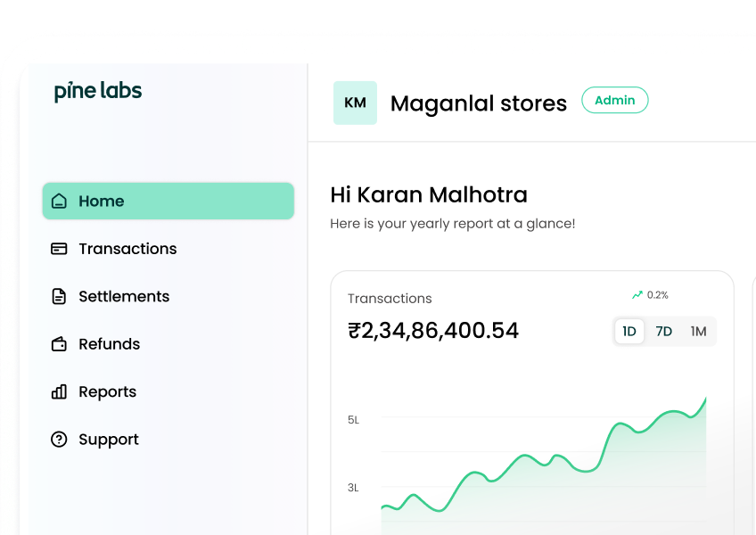Switch chart to 7D range
The height and width of the screenshot is (535, 756).
coord(664,332)
